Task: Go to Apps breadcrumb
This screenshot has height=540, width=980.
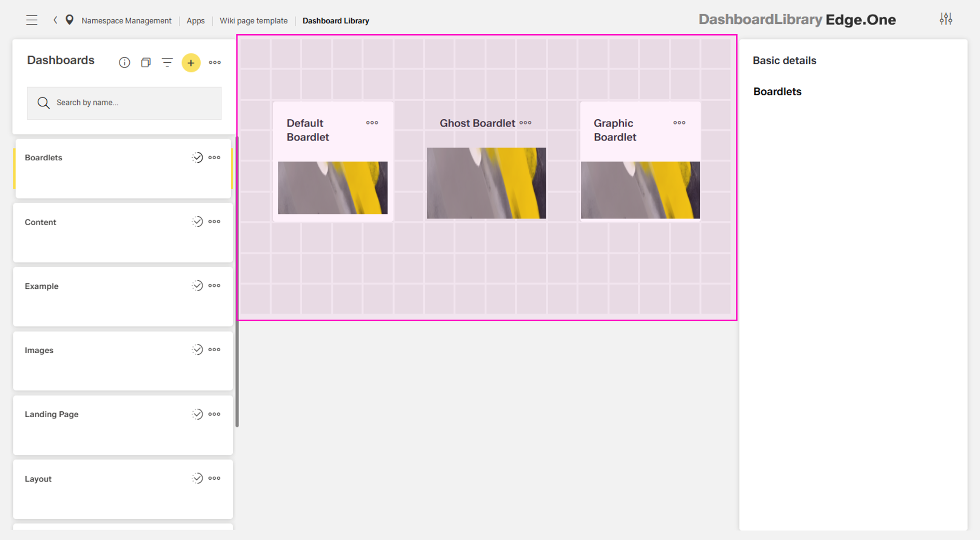Action: click(195, 21)
